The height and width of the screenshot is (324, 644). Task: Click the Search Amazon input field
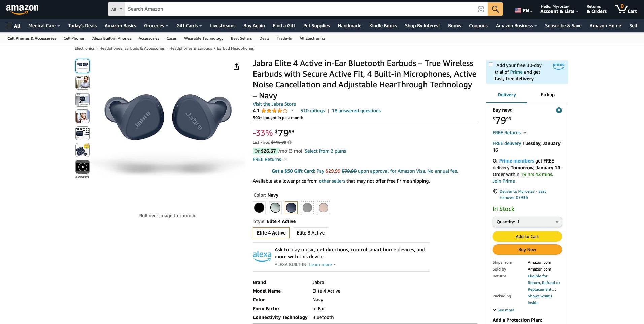tap(300, 9)
